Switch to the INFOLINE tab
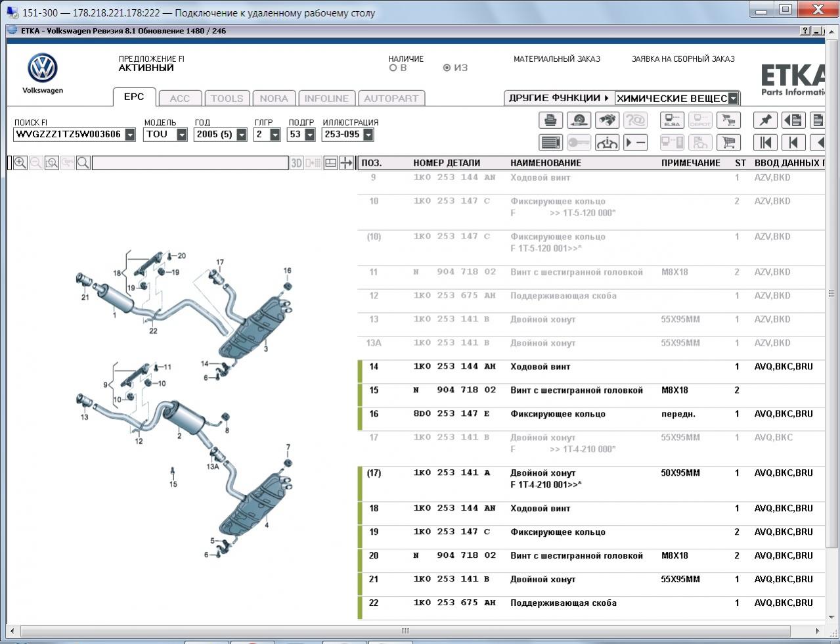This screenshot has height=644, width=840. pos(326,99)
